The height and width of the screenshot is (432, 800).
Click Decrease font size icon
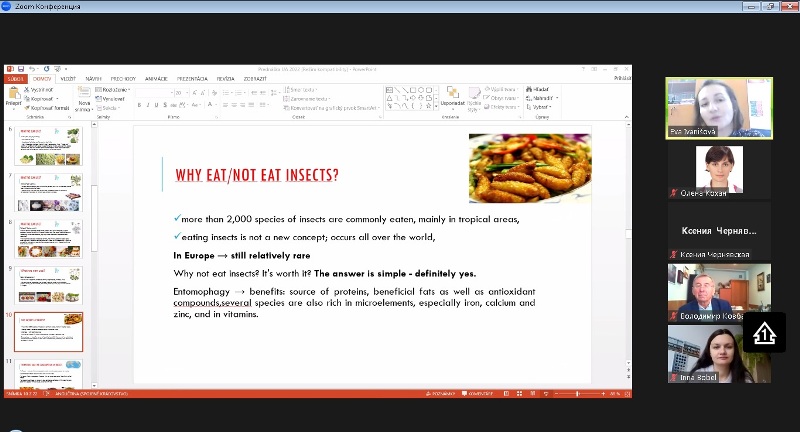click(x=203, y=93)
